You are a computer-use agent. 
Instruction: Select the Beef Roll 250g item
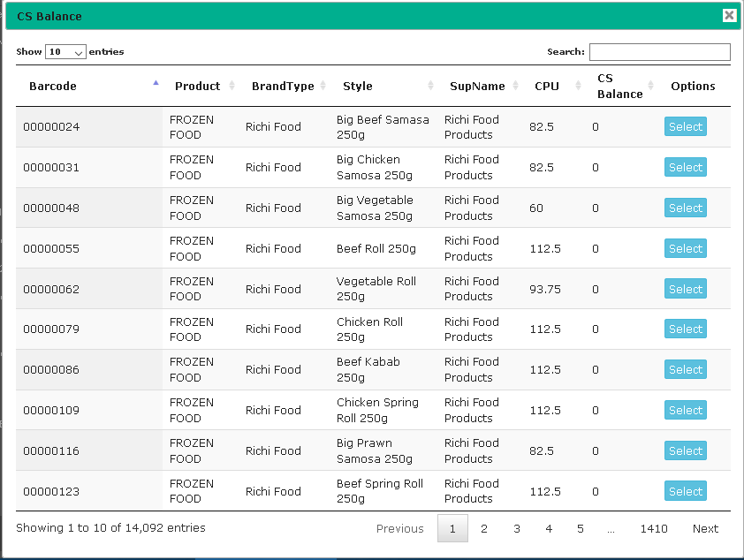685,248
